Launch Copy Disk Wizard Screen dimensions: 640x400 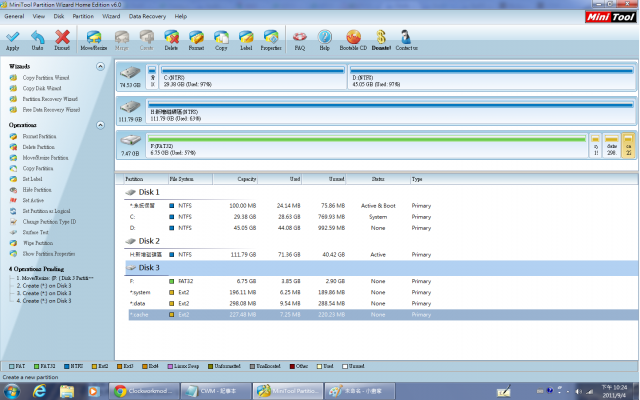pos(42,88)
